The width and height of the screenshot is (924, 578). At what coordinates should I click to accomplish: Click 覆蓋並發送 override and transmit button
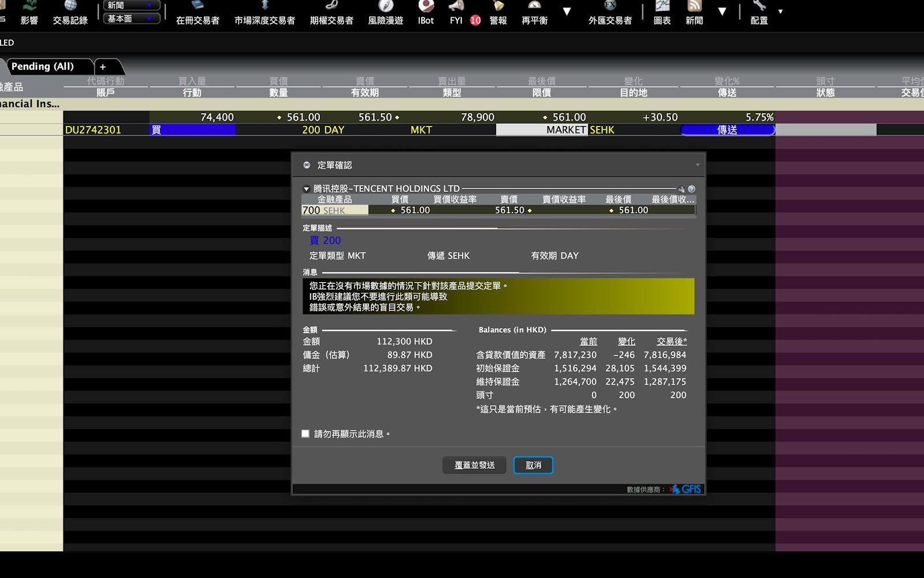coord(474,465)
